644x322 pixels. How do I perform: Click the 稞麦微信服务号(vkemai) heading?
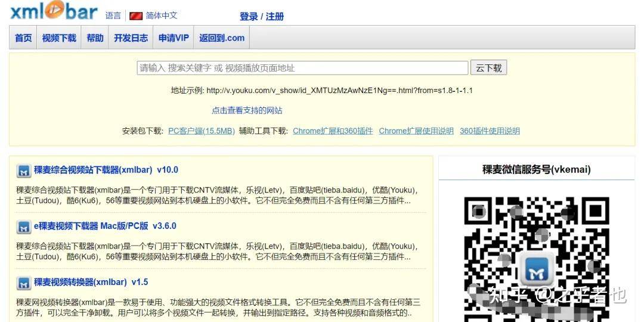(x=537, y=169)
